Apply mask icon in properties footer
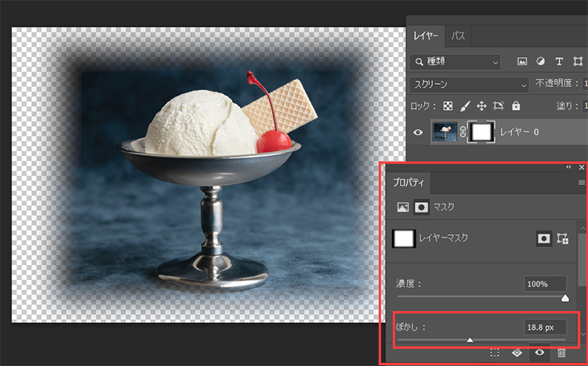The height and width of the screenshot is (366, 588). pos(517,353)
